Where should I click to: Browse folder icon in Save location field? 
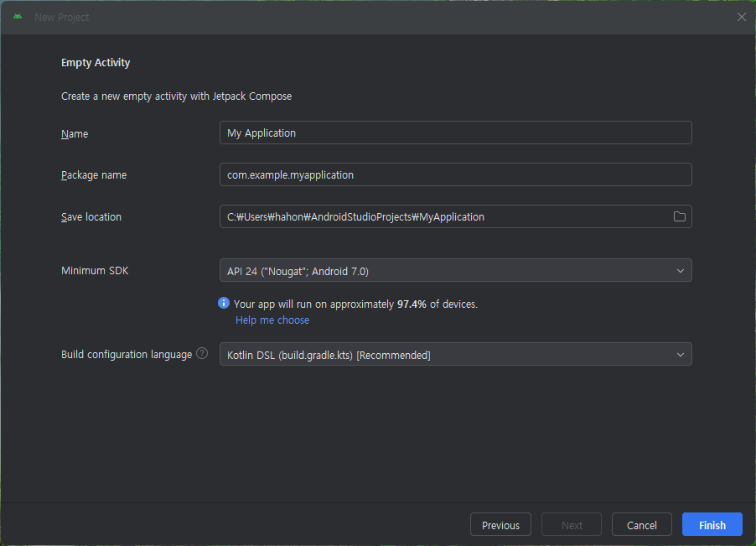click(680, 216)
